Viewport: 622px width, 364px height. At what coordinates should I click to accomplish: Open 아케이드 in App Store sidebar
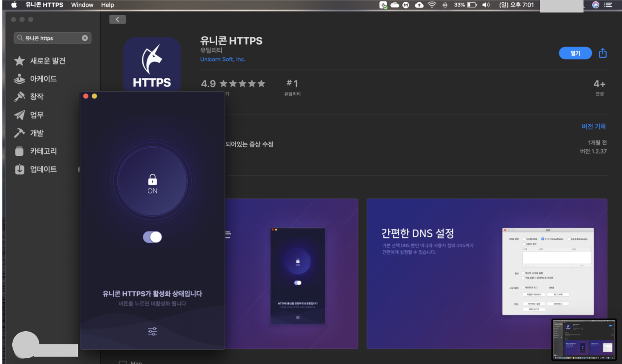(43, 79)
